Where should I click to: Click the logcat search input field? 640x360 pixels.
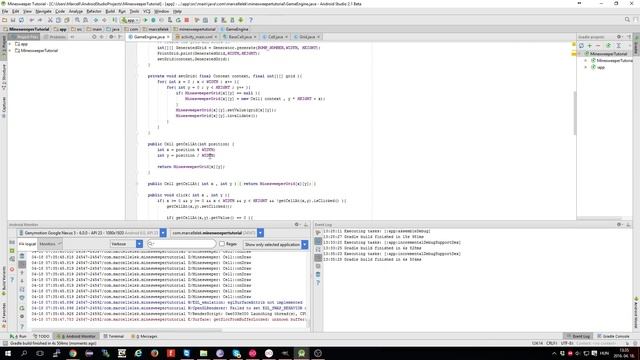(181, 244)
